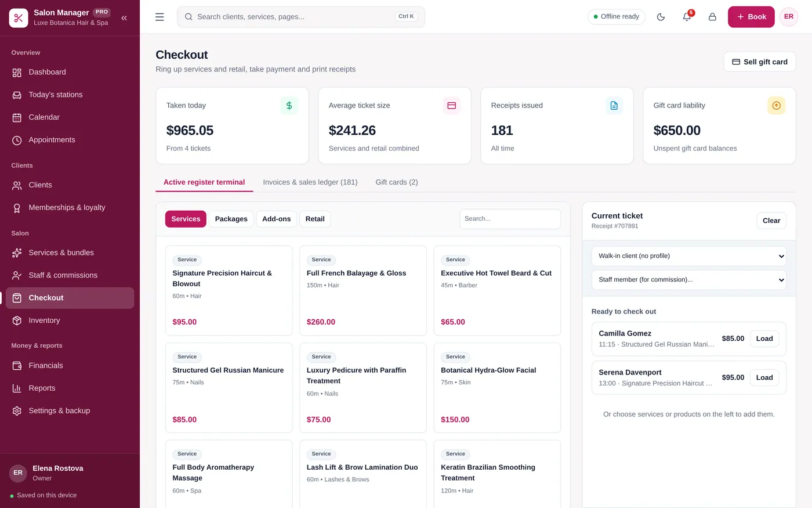This screenshot has width=812, height=508.
Task: Open the Staff member commission dropdown
Action: [x=689, y=280]
